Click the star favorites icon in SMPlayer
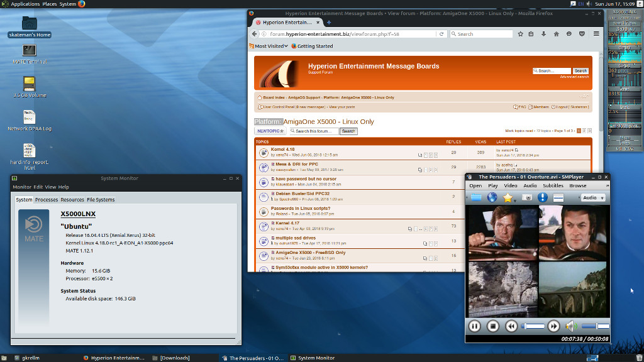Image resolution: width=644 pixels, height=362 pixels. 508,197
